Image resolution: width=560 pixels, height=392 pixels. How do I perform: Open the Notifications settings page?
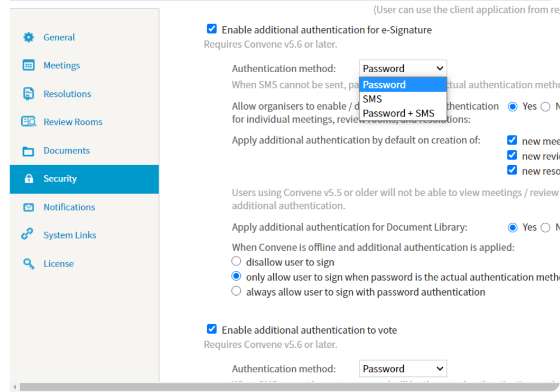click(x=69, y=207)
